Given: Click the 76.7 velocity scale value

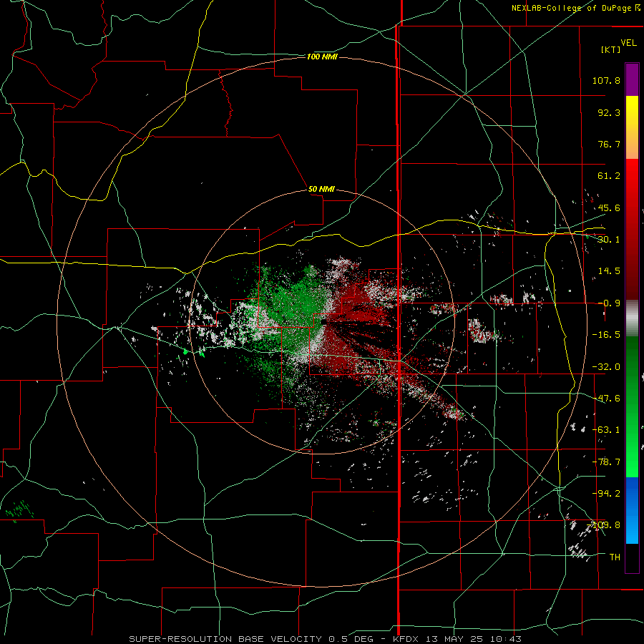Looking at the screenshot, I should pyautogui.click(x=609, y=144).
